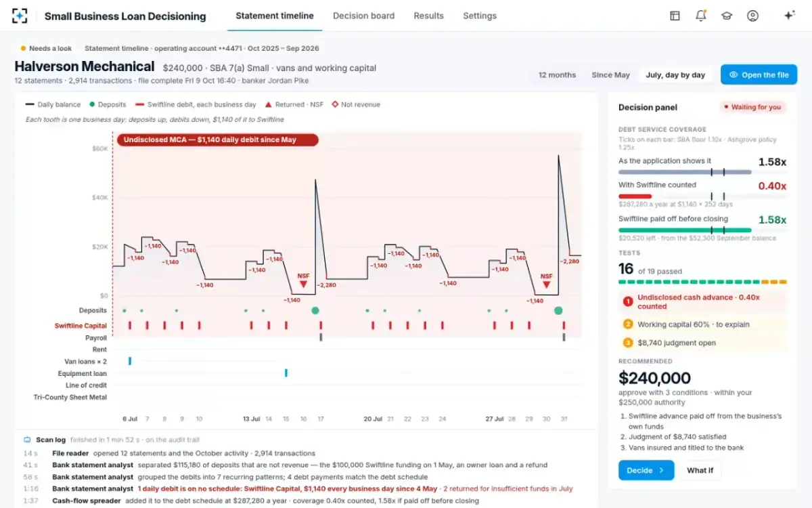This screenshot has width=812, height=508.
Task: Click the orange circle numbered 3
Action: pyautogui.click(x=628, y=343)
